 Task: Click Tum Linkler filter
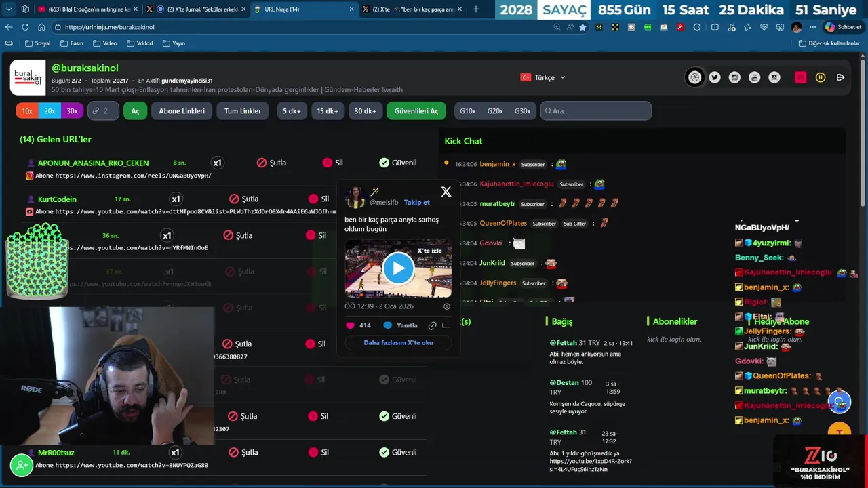click(243, 110)
